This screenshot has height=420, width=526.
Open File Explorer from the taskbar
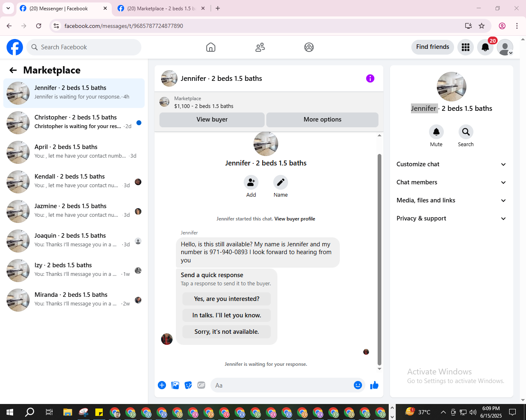pyautogui.click(x=68, y=412)
